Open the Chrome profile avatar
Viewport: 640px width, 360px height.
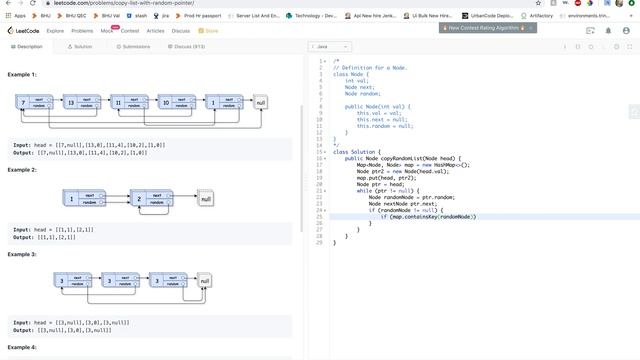(x=619, y=3)
